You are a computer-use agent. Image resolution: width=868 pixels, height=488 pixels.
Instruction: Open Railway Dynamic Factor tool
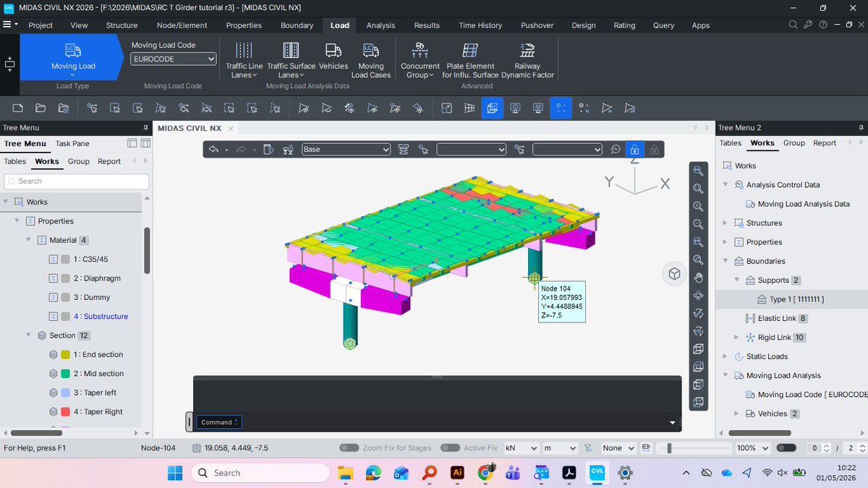pyautogui.click(x=527, y=60)
